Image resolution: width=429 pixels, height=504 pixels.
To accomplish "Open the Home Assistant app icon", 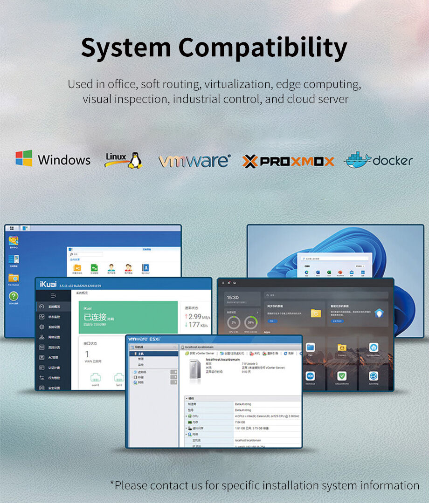I will coord(373,347).
